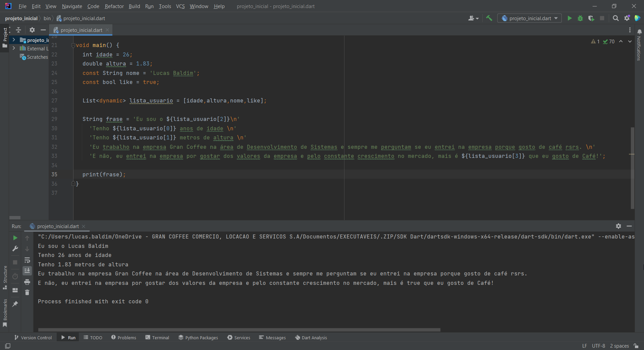Edit run configuration wrench icon
Screen dimensions: 644x350
(15, 249)
